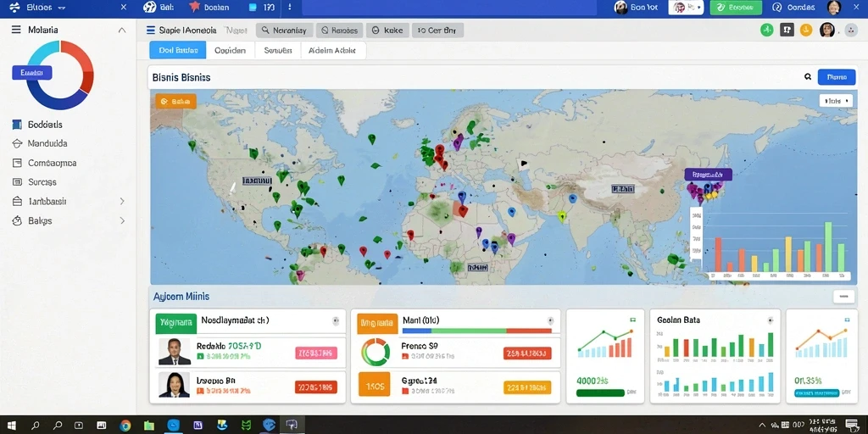Click the green button in the top bar
The image size is (868, 434).
point(736,7)
